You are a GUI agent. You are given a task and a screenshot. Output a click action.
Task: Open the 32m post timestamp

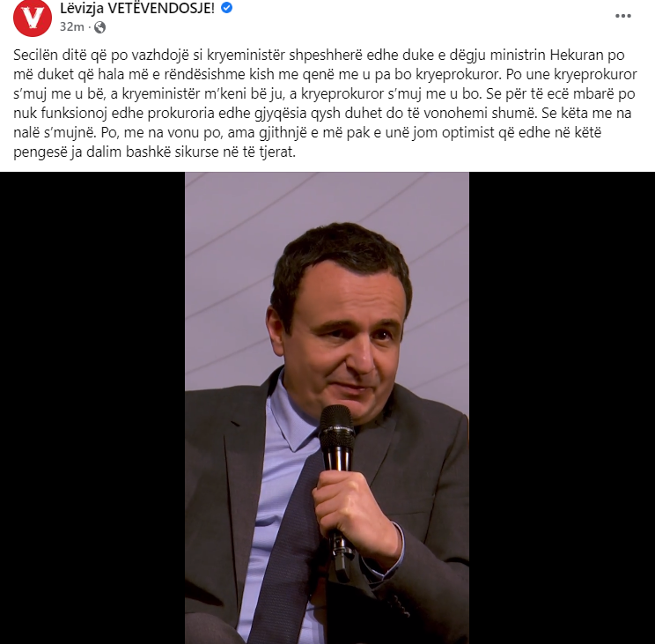pyautogui.click(x=72, y=27)
